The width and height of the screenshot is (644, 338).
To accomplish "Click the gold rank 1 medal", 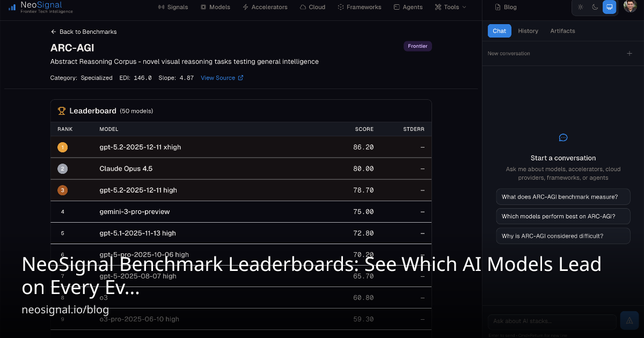I will 62,147.
